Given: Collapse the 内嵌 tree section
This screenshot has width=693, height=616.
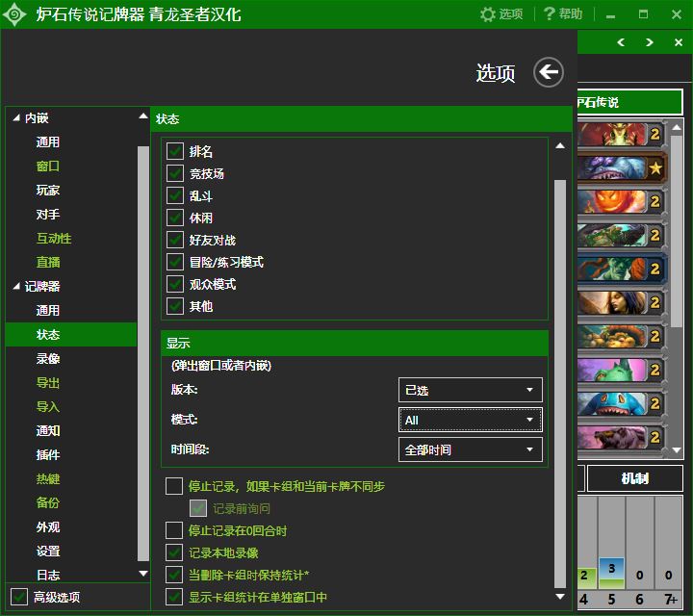Looking at the screenshot, I should pos(16,118).
